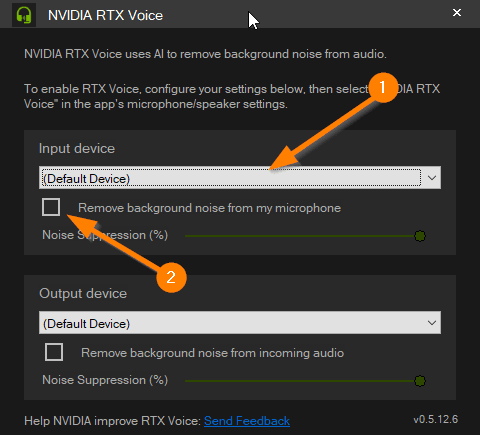
Task: Open the Input device dropdown
Action: [240, 178]
